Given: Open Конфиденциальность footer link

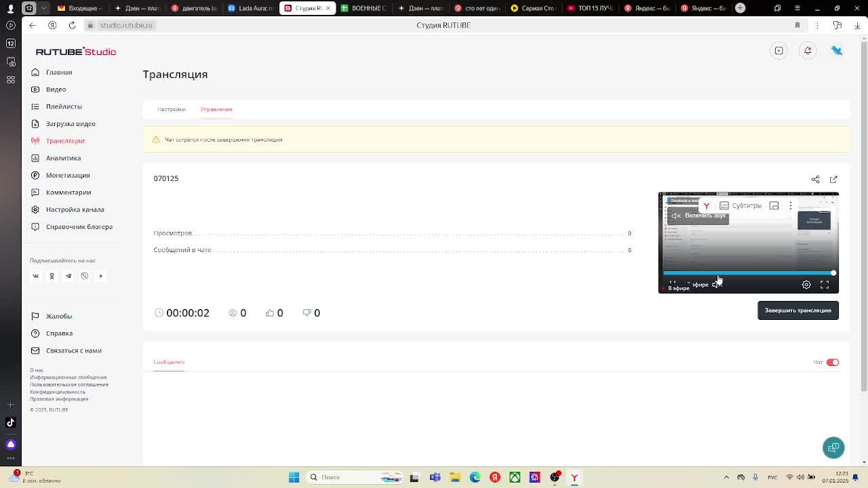Looking at the screenshot, I should coord(58,392).
